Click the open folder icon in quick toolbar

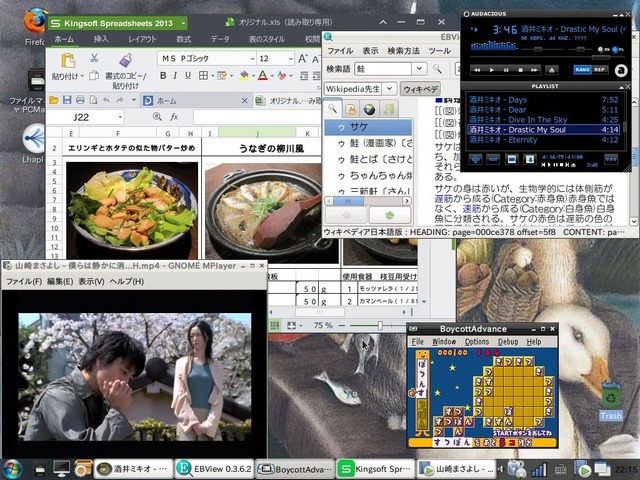coord(53,100)
